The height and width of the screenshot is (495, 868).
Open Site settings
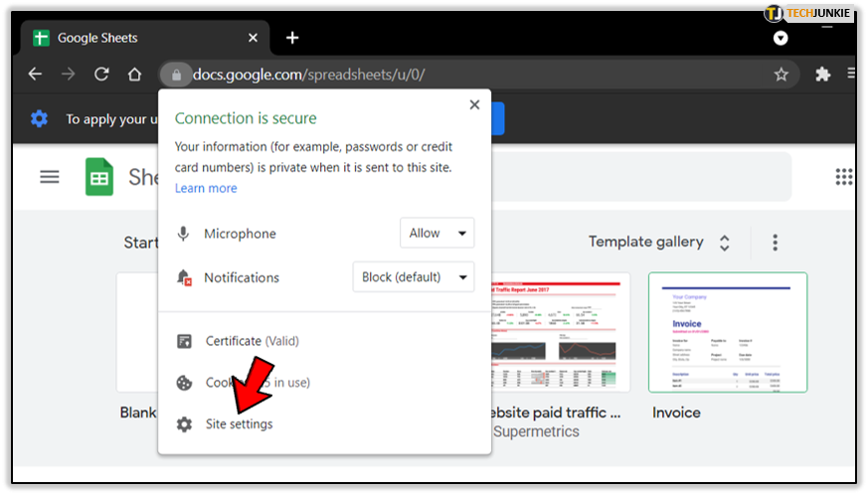(240, 424)
